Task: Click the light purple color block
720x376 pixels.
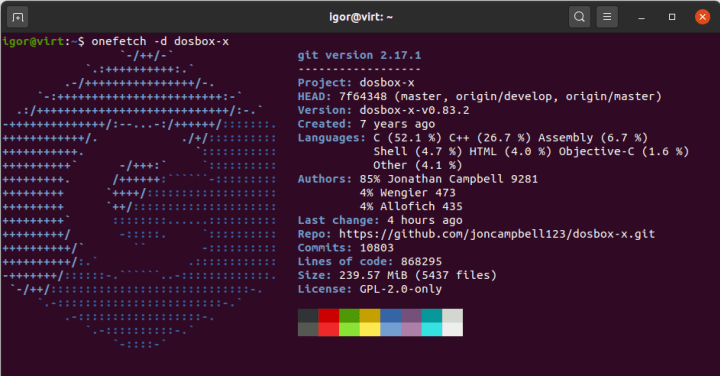Action: tap(411, 329)
